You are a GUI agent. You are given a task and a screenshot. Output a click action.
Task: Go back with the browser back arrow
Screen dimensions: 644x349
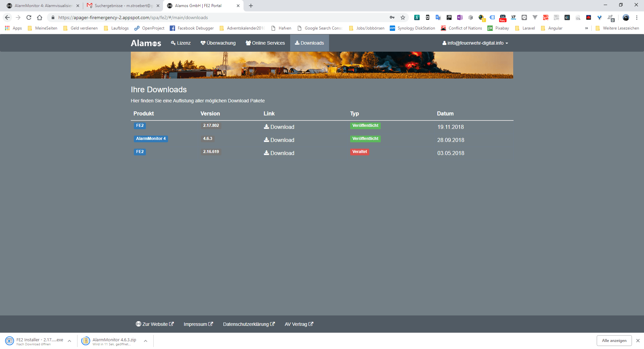(7, 17)
